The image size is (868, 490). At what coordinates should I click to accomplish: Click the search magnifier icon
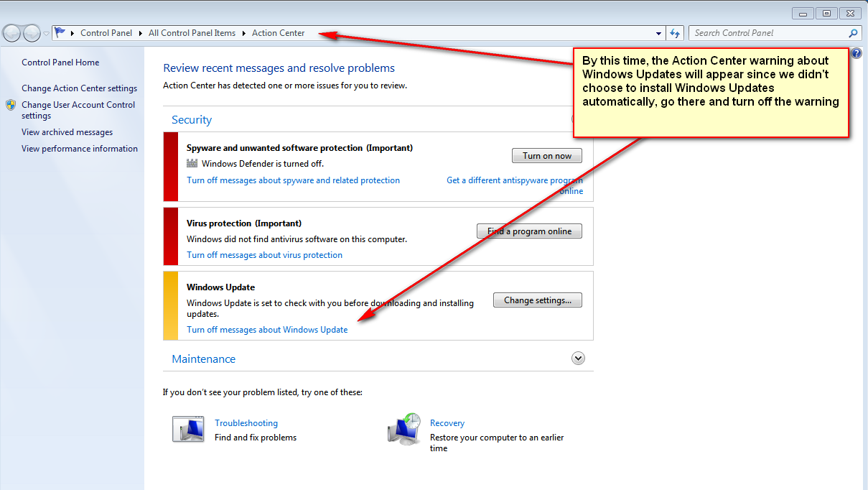pos(853,33)
